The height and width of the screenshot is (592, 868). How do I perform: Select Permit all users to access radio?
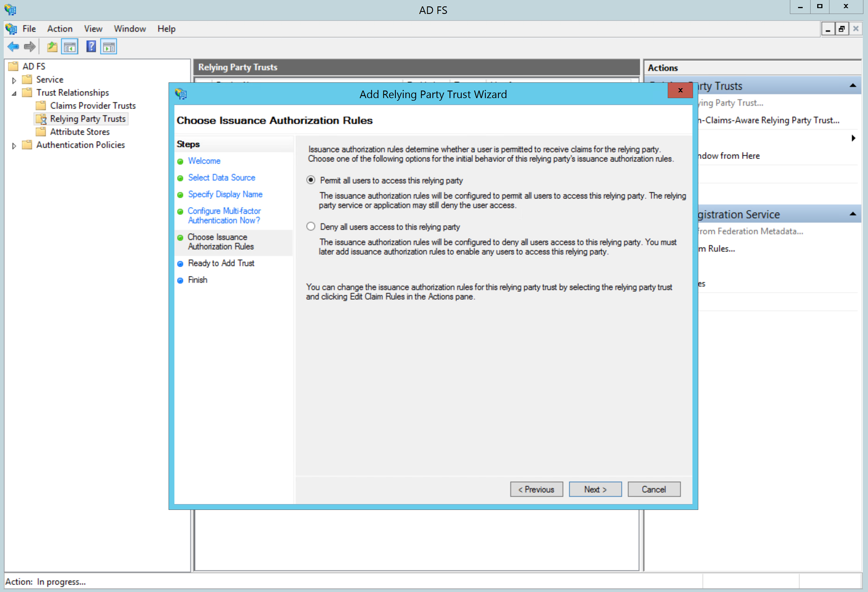(311, 180)
